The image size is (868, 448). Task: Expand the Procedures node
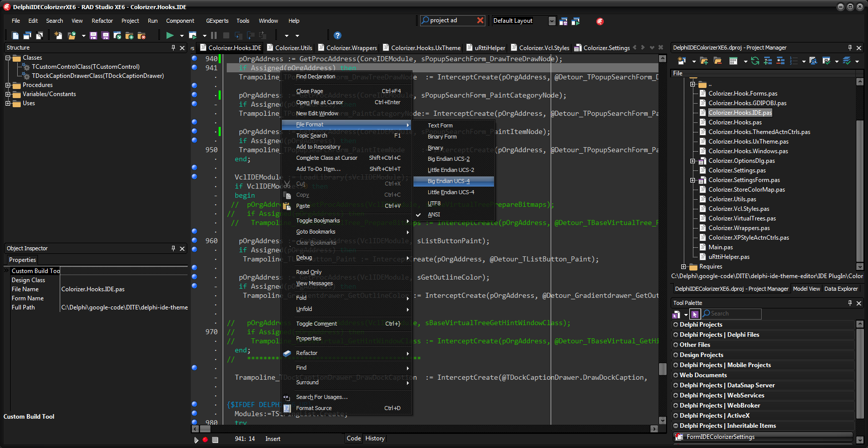point(8,85)
